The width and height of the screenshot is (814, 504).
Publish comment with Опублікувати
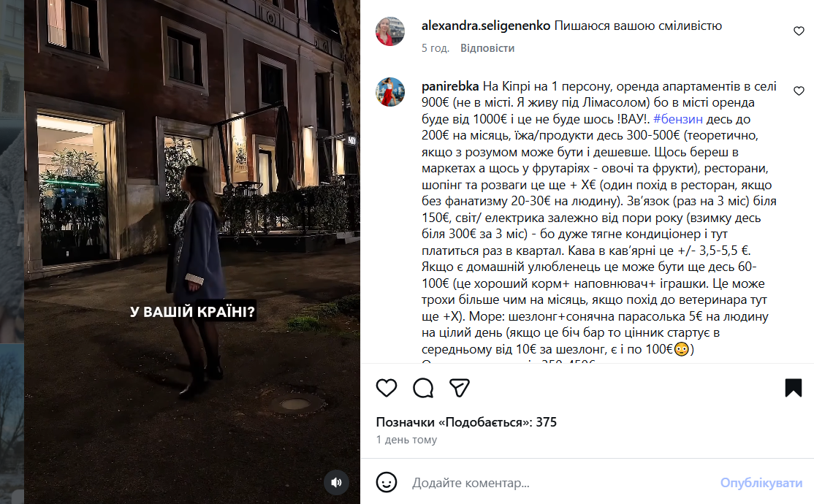(761, 483)
